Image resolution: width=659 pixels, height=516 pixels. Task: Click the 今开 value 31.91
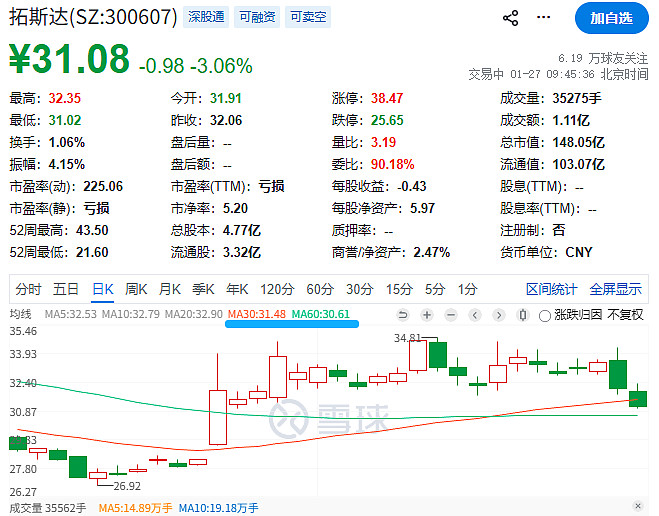click(x=226, y=98)
